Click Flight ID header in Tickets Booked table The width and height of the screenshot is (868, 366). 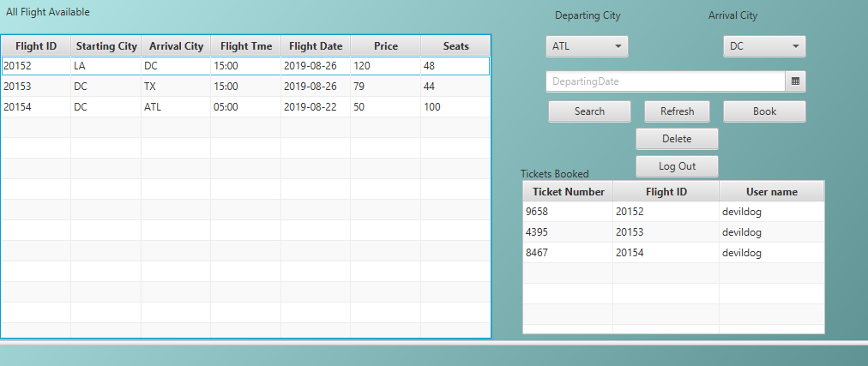pos(666,191)
